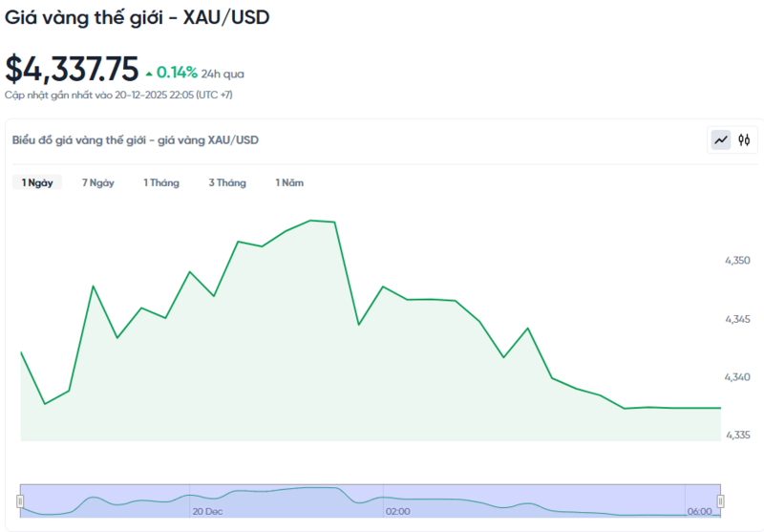Viewport: 764px width, 532px height.
Task: Click the 4,350 y-axis label
Action: point(737,260)
